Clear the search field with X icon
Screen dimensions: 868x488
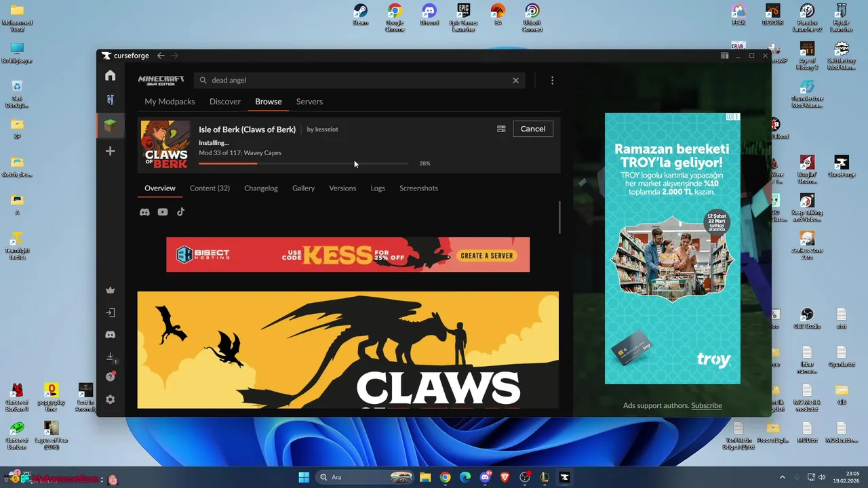pos(515,80)
